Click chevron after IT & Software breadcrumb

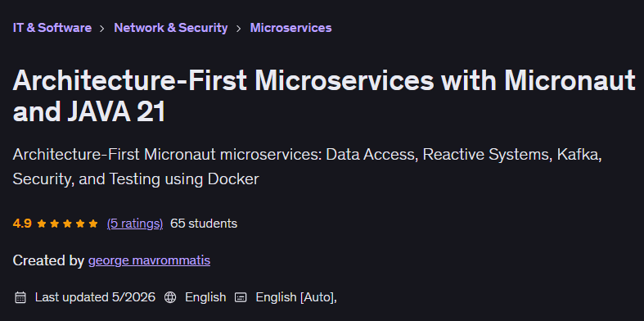tap(102, 29)
